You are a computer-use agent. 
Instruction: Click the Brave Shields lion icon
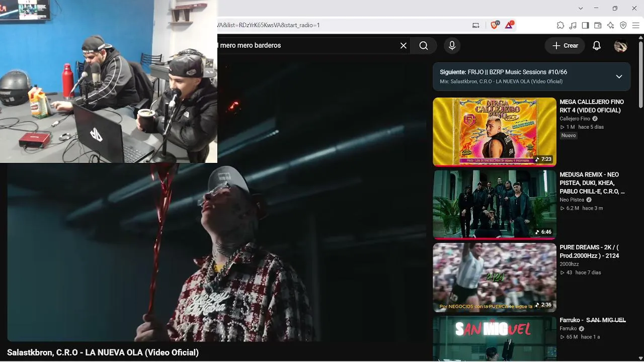494,25
